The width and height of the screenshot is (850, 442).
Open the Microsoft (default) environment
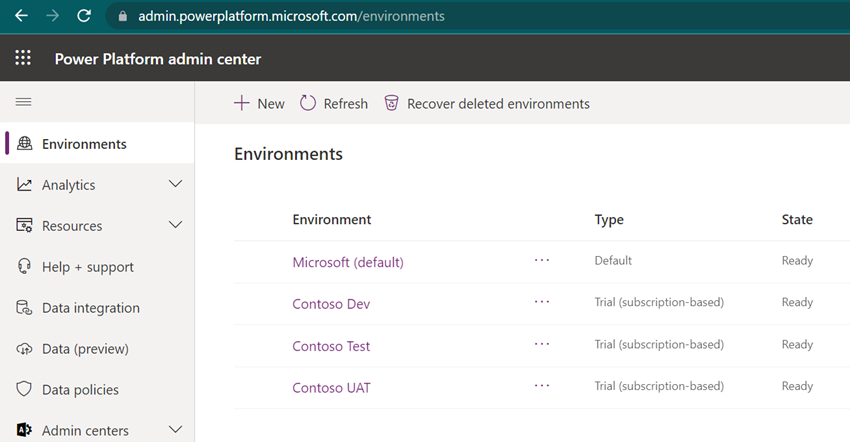click(348, 262)
